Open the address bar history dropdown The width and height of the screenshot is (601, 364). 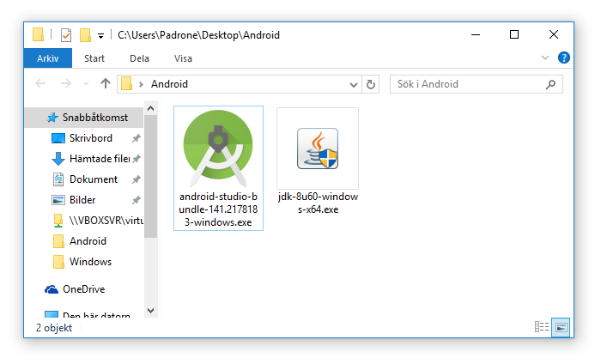(354, 85)
